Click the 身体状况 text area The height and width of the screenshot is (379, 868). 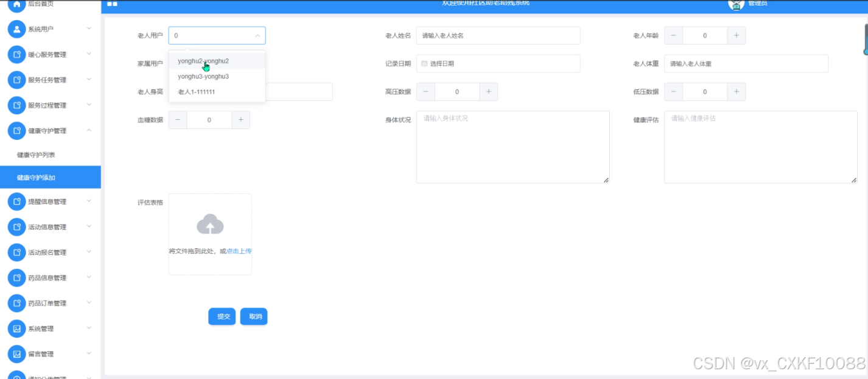[x=513, y=147]
